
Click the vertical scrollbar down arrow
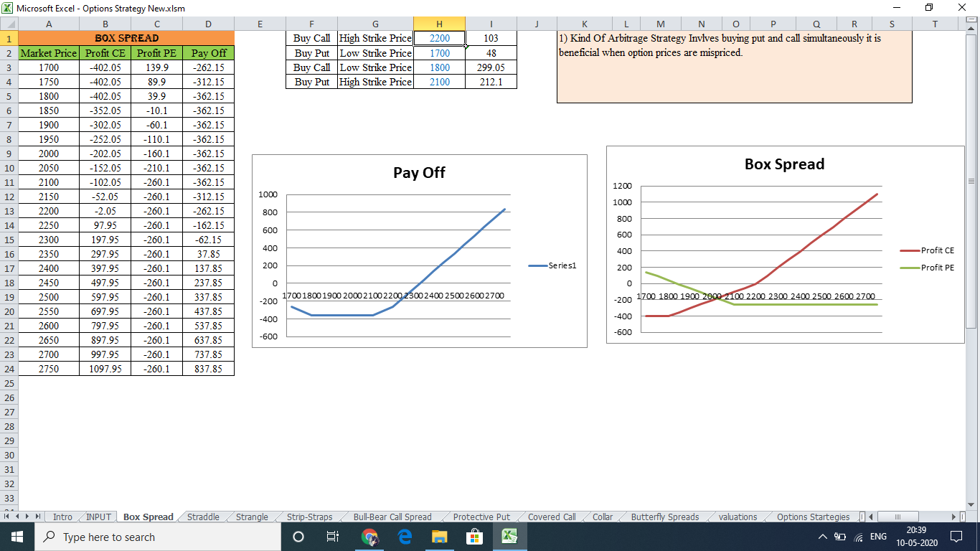pyautogui.click(x=972, y=504)
